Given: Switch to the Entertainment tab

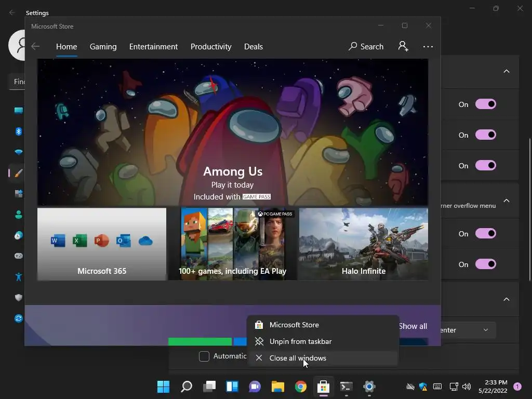Looking at the screenshot, I should [x=153, y=46].
